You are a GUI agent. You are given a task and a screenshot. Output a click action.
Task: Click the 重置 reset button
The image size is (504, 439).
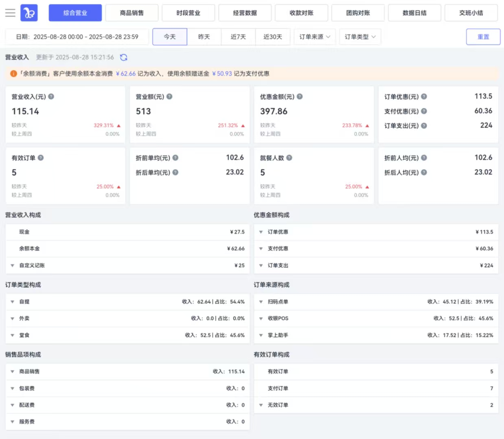(x=483, y=37)
